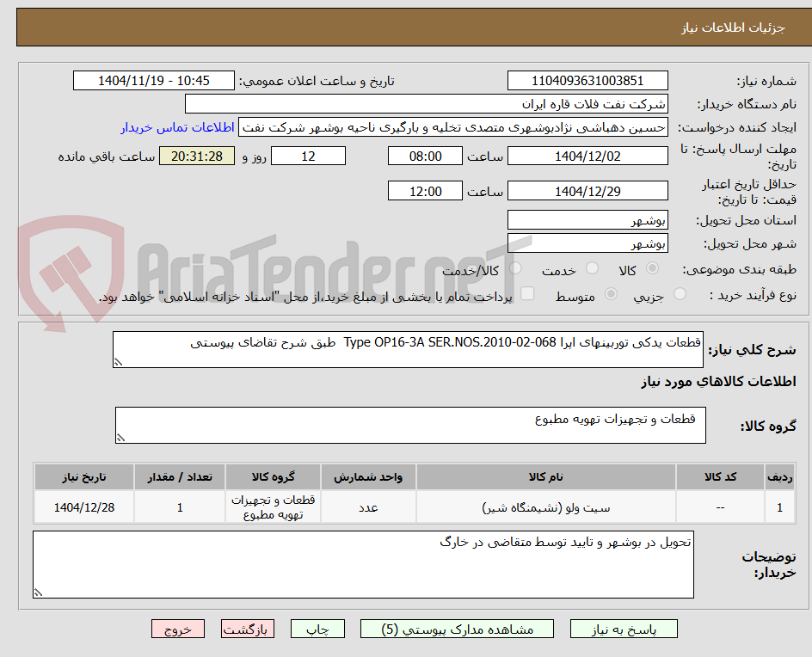
Task: Click the تاریخ نیاز column header
Action: coord(84,476)
